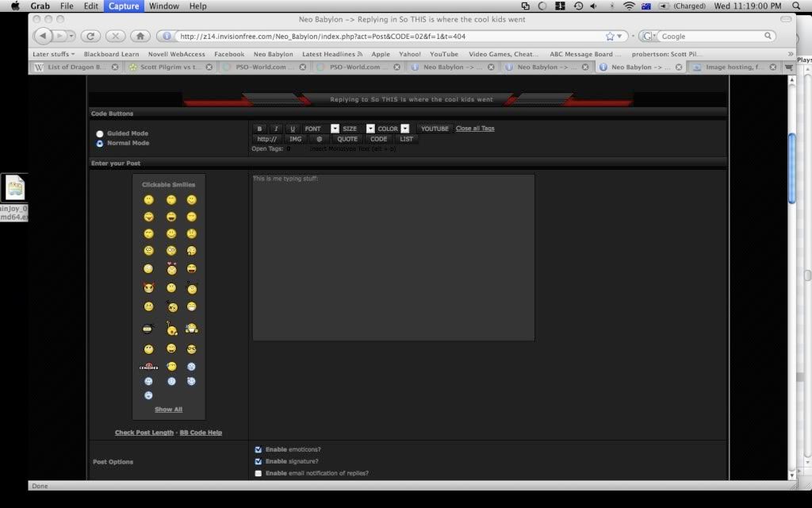Click the browser Home button

pos(140,36)
